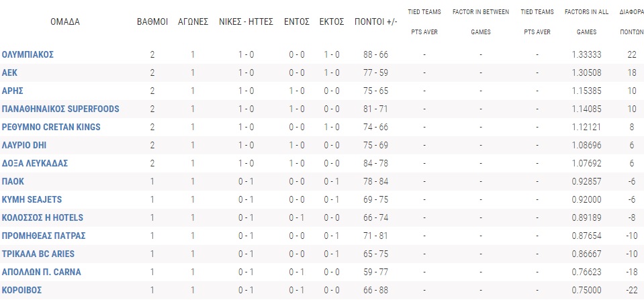Open ΚΥΜΗ SEAJETS team link

pos(30,199)
